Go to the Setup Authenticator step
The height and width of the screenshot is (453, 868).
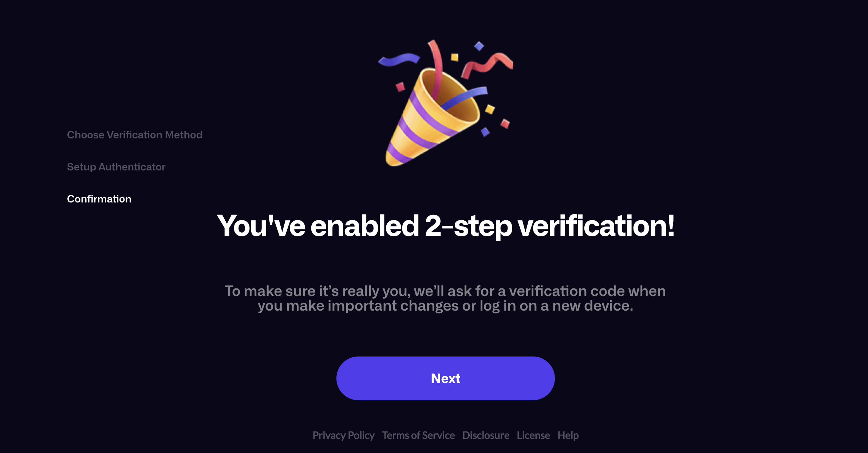(x=116, y=167)
